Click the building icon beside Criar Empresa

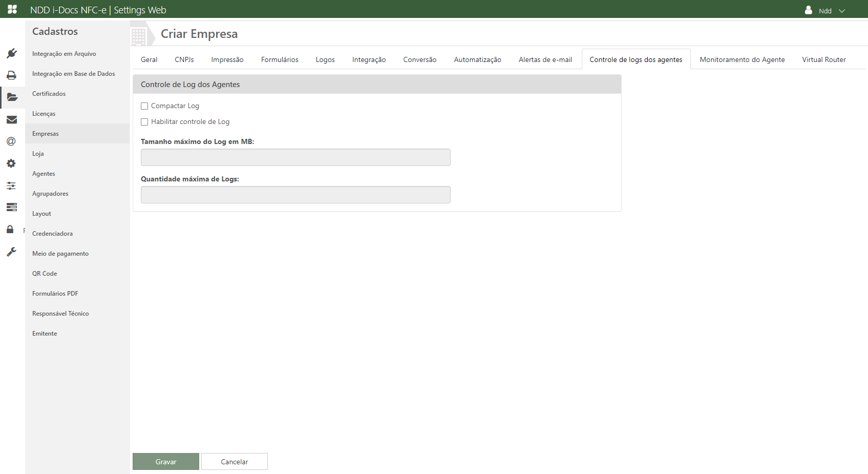[139, 36]
